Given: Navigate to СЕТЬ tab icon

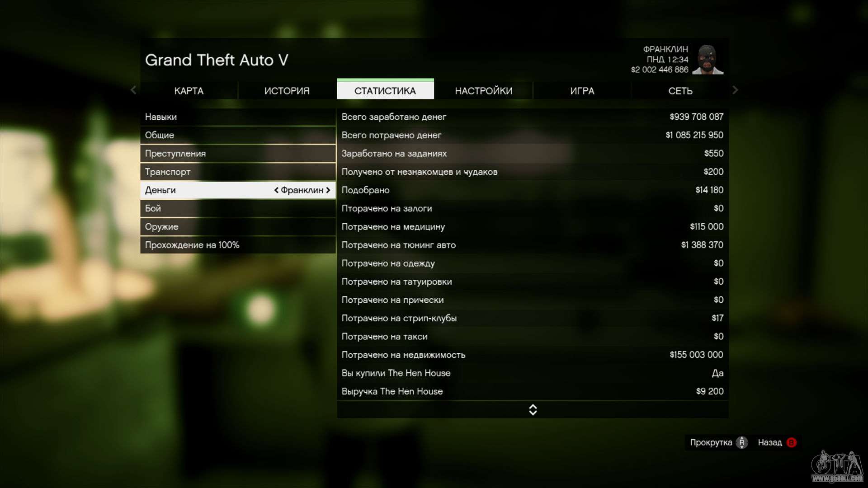Looking at the screenshot, I should 680,90.
